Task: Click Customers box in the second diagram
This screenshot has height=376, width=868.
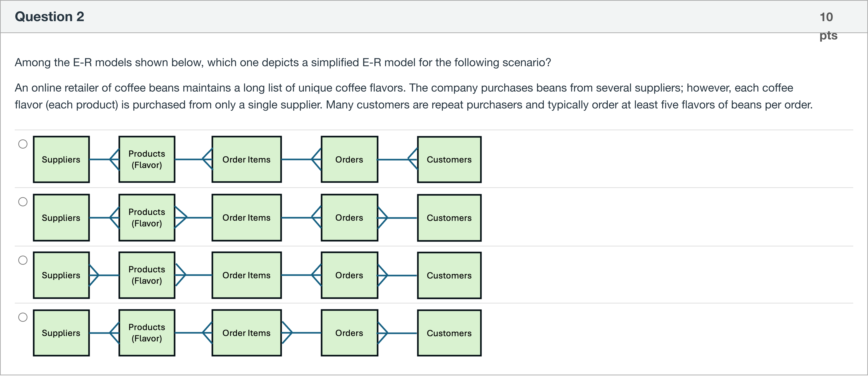Action: [449, 218]
